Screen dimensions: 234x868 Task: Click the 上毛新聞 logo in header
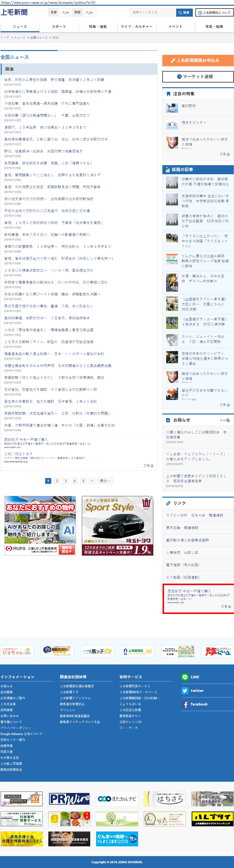point(15,12)
